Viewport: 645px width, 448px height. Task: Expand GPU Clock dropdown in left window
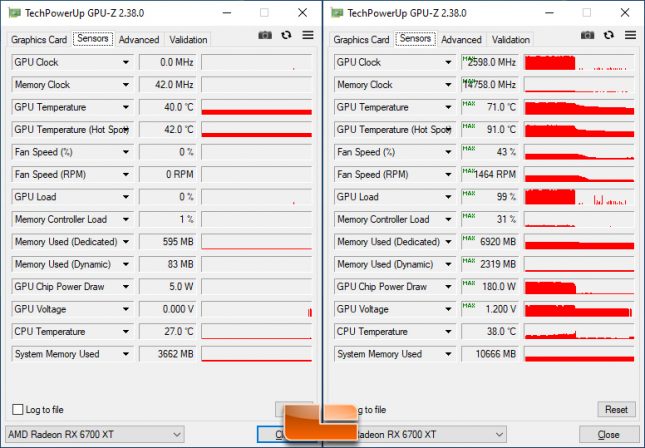pos(125,63)
